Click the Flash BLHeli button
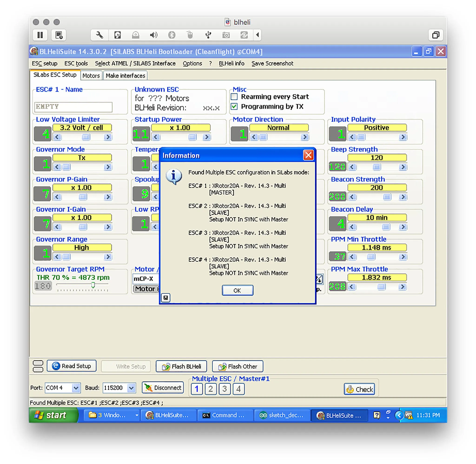 click(x=181, y=366)
